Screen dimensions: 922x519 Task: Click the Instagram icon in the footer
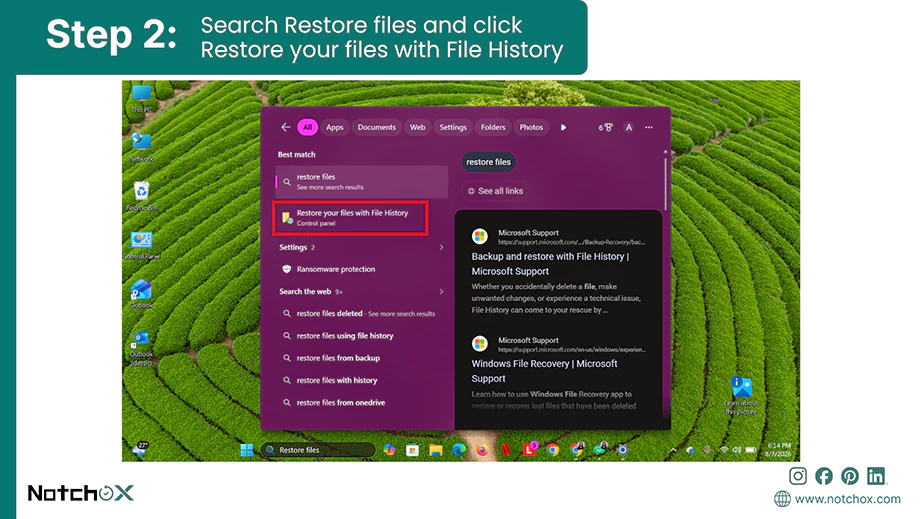pyautogui.click(x=798, y=476)
